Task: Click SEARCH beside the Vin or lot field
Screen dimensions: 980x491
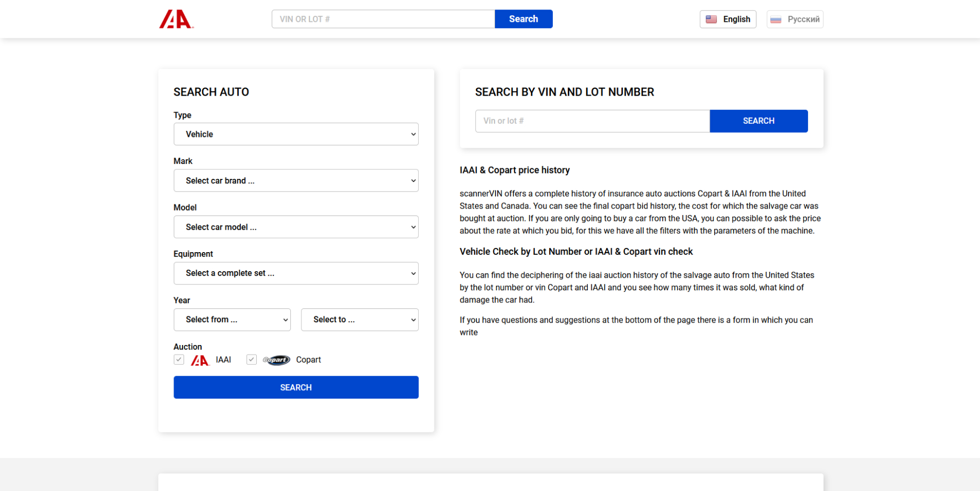Action: (759, 121)
